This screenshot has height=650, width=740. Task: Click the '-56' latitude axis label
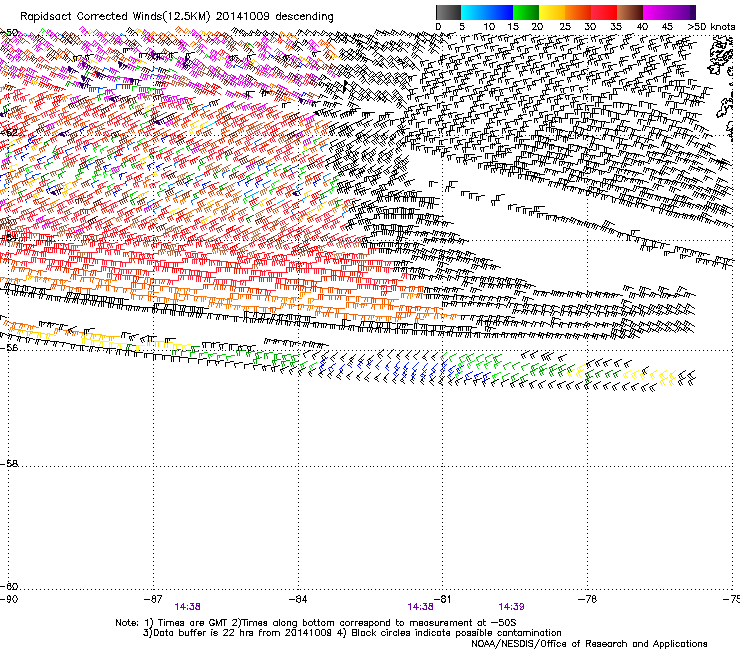click(x=9, y=348)
